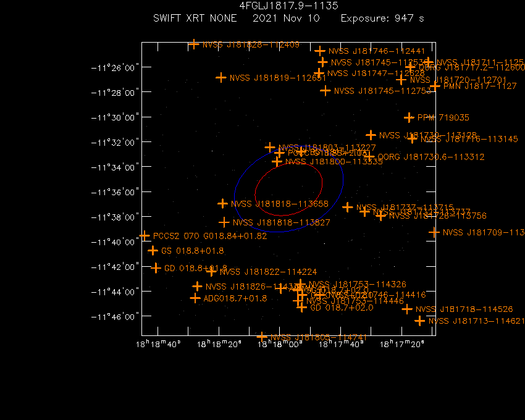The image size is (525, 420).
Task: Click the NVSS J181805-114741 label
Action: [319, 337]
